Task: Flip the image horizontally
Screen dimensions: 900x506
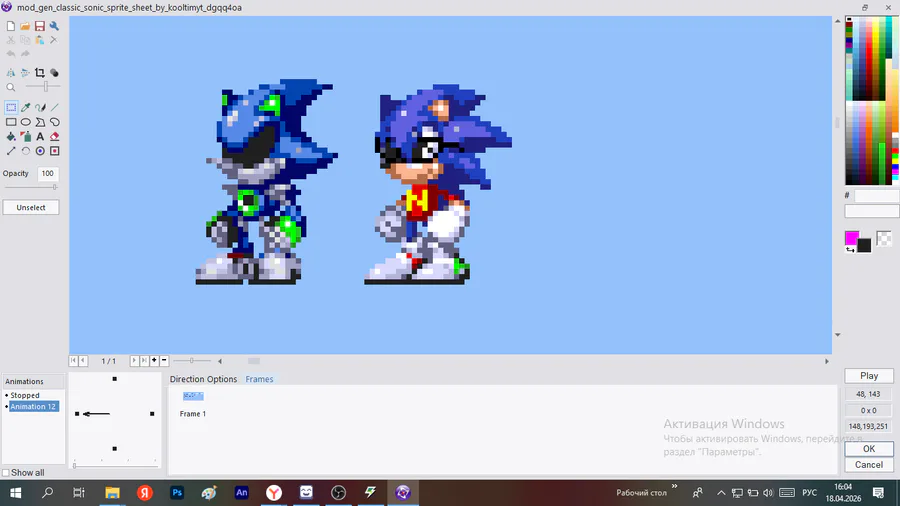Action: pyautogui.click(x=11, y=73)
